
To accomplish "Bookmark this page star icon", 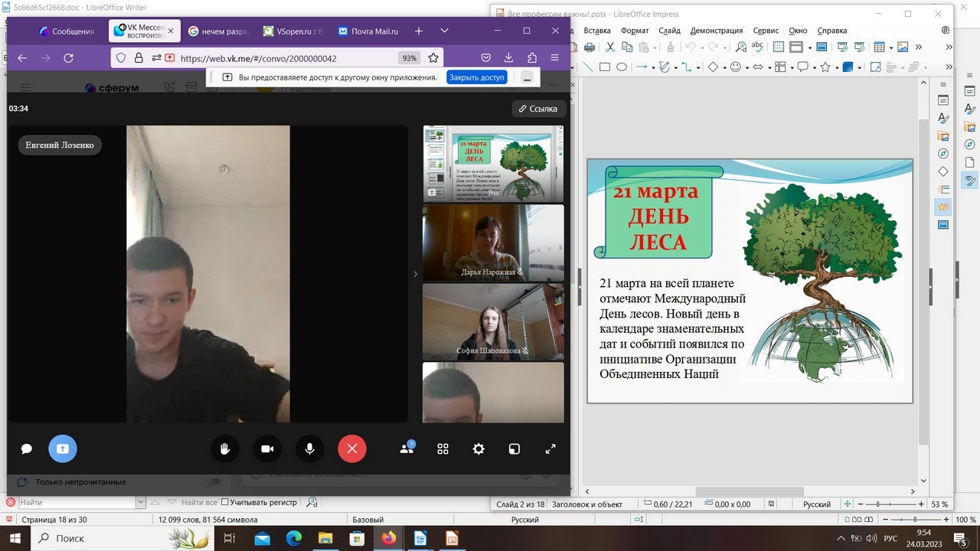I will 433,57.
